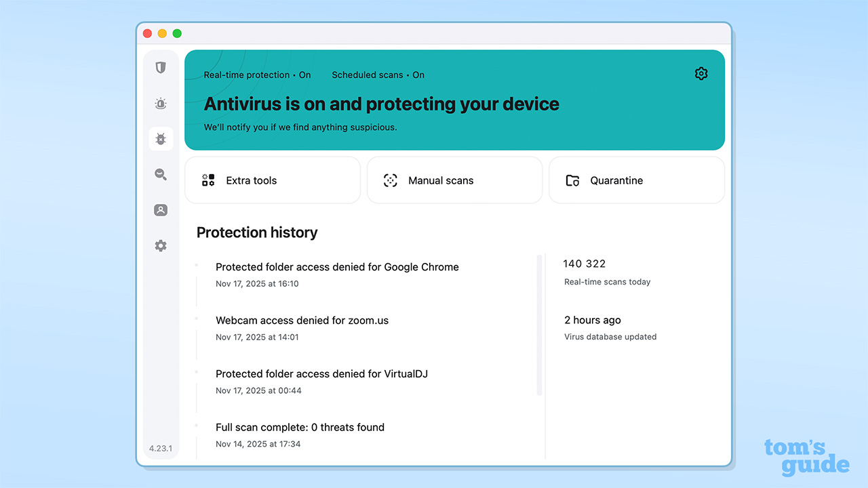Switch to the Antivirus bug tab
This screenshot has height=488, width=868.
[x=161, y=138]
